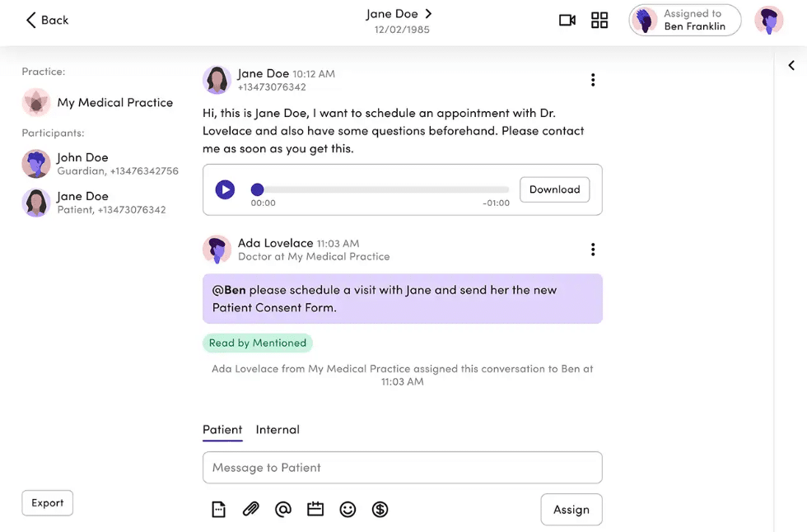Image resolution: width=807 pixels, height=532 pixels.
Task: Open the apps grid icon in header
Action: [x=599, y=20]
